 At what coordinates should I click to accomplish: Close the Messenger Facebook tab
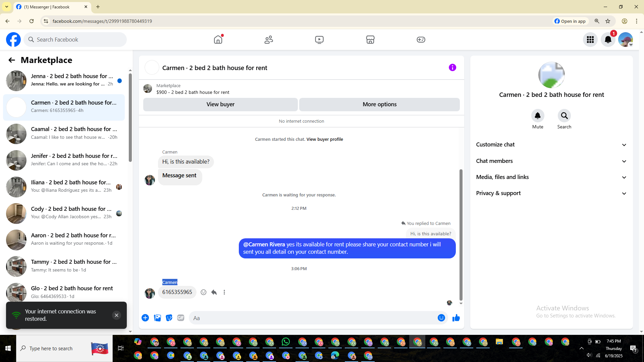(x=86, y=7)
